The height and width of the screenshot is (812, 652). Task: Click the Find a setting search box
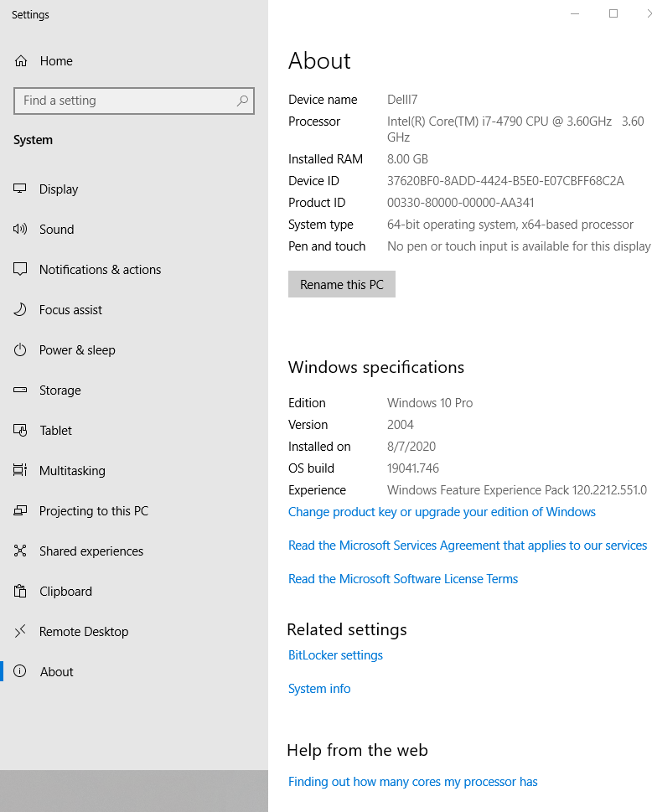[126, 101]
